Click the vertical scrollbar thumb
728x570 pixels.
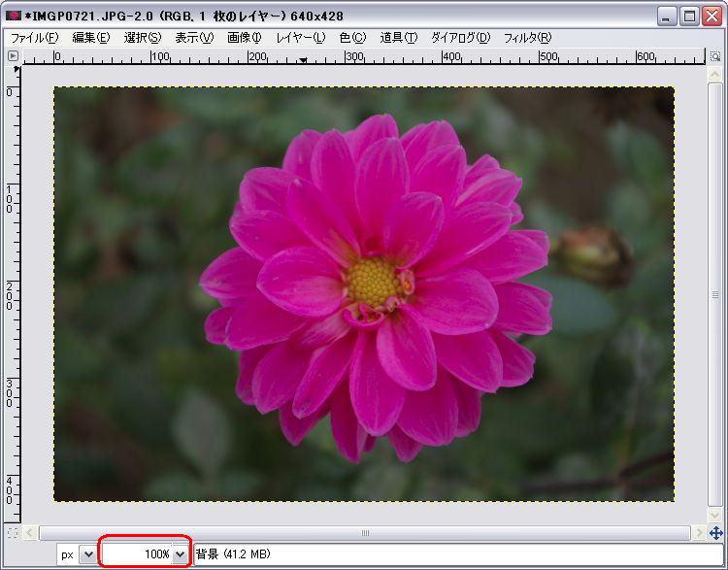pos(714,294)
